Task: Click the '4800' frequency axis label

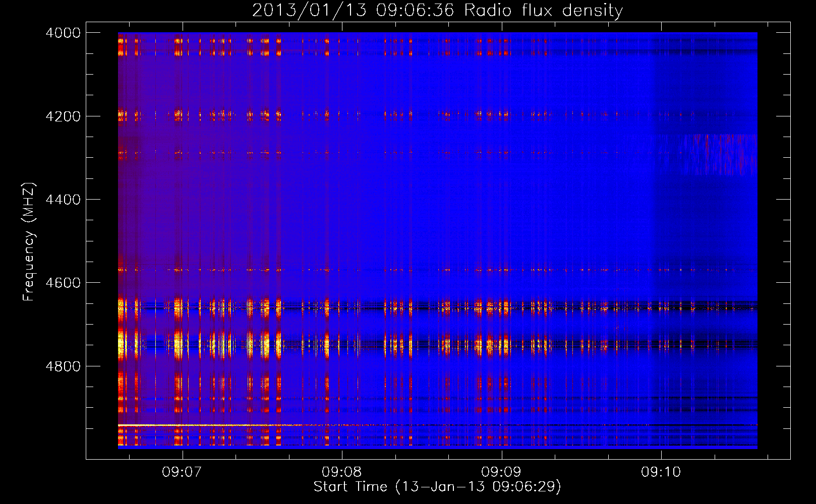Action: click(63, 366)
